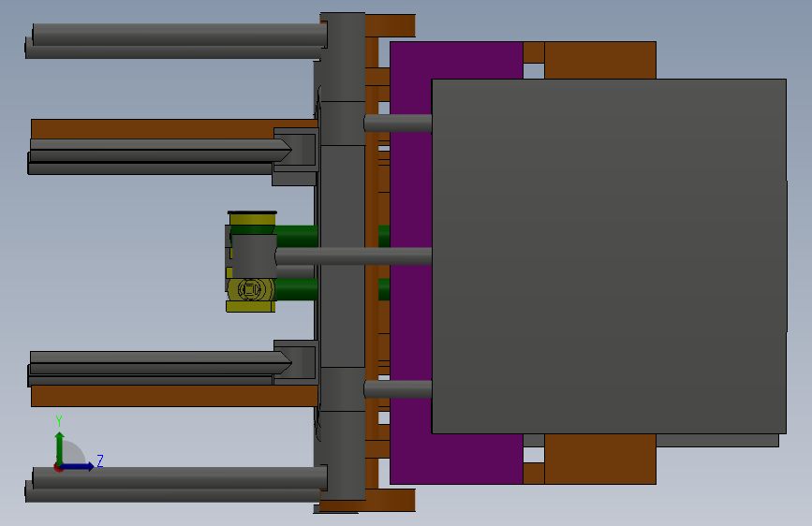Select the yellow fitting with the circular port
The image size is (812, 526).
point(251,290)
